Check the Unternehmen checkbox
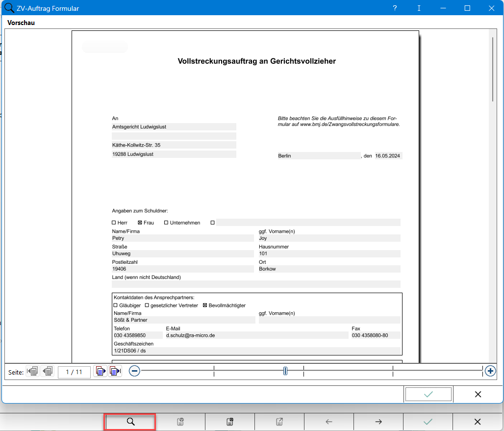The height and width of the screenshot is (431, 504). [x=166, y=223]
